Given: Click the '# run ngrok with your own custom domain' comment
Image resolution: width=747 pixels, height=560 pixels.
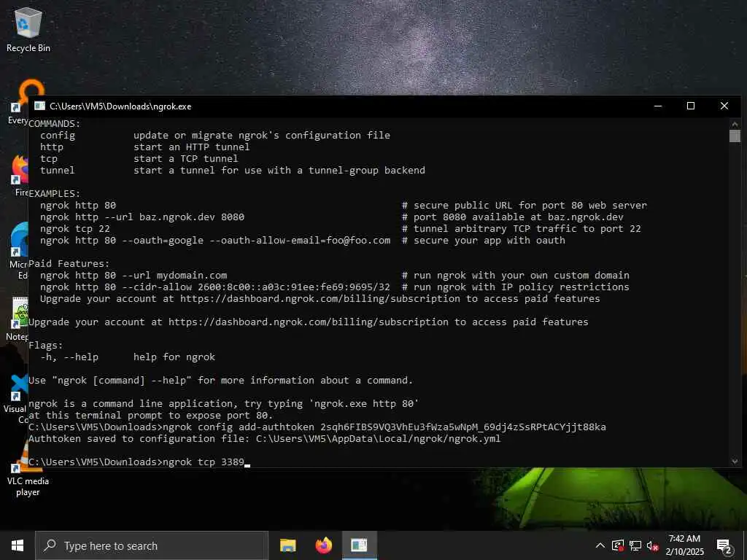Looking at the screenshot, I should click(516, 275).
